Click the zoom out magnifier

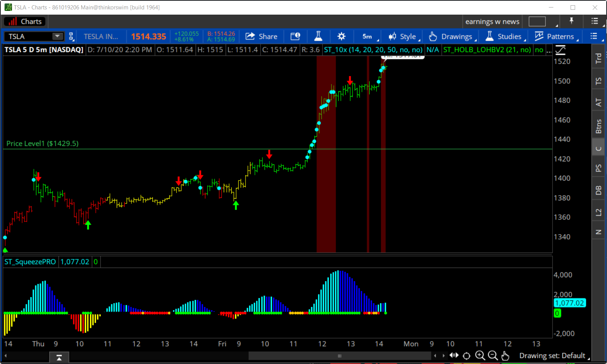pos(493,355)
